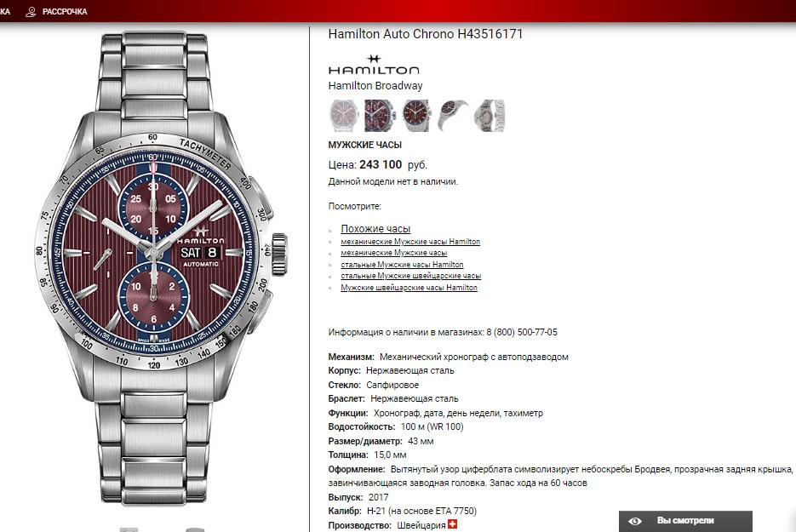The image size is (796, 532).
Task: Open the Рассрочка installment menu item
Action: (x=56, y=11)
